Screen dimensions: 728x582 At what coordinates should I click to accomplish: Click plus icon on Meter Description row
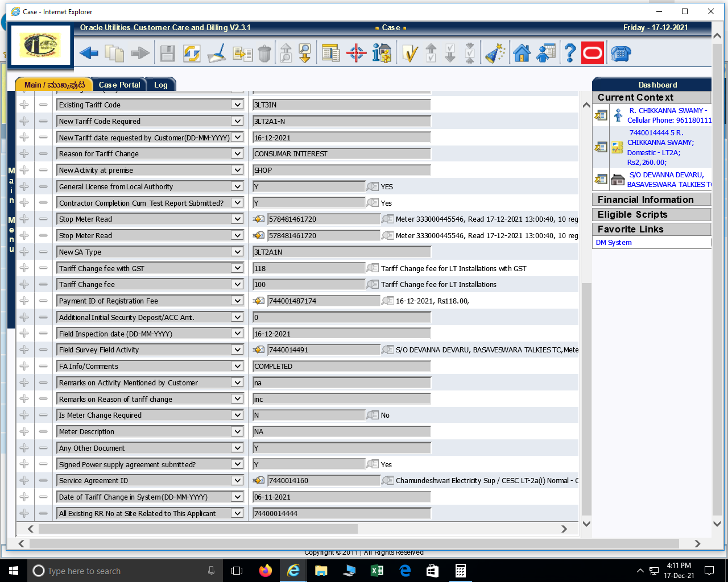pos(24,431)
